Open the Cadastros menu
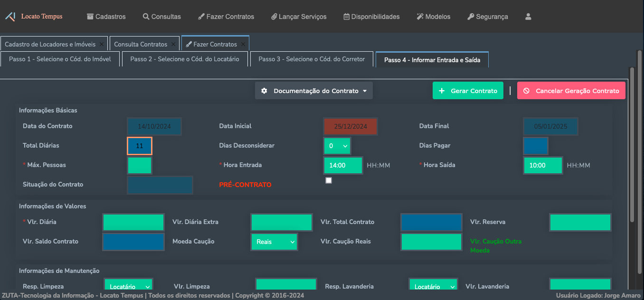 pyautogui.click(x=106, y=17)
